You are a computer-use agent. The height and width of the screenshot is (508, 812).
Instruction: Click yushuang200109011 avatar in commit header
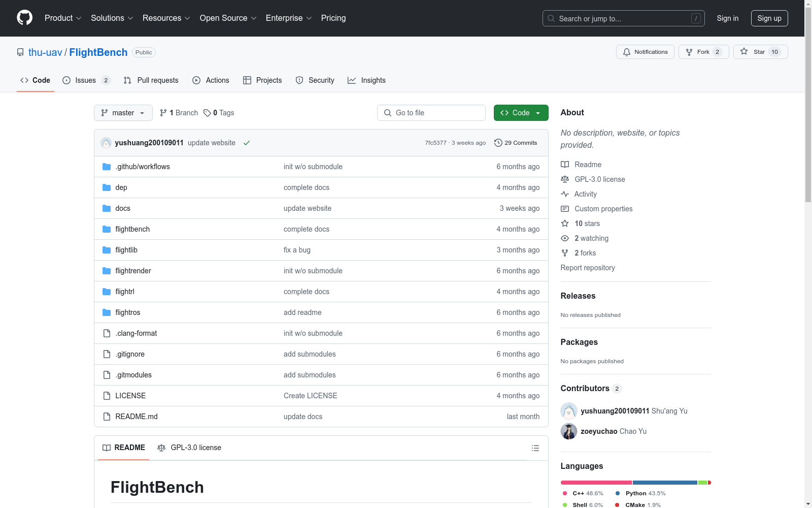(x=106, y=143)
